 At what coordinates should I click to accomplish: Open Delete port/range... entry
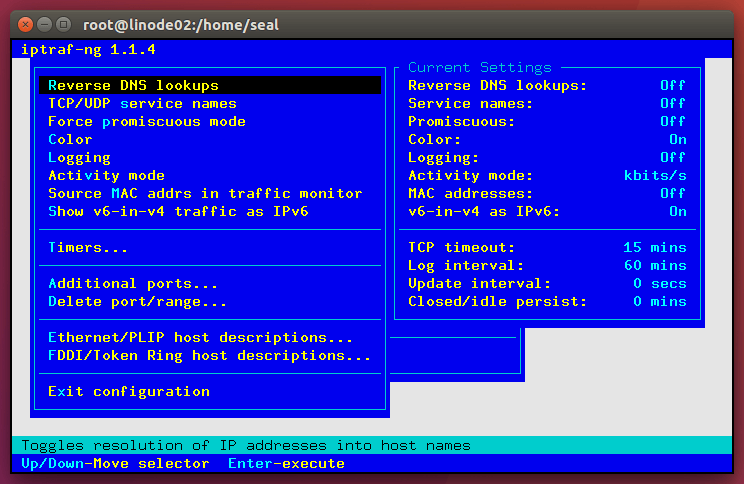pos(137,302)
